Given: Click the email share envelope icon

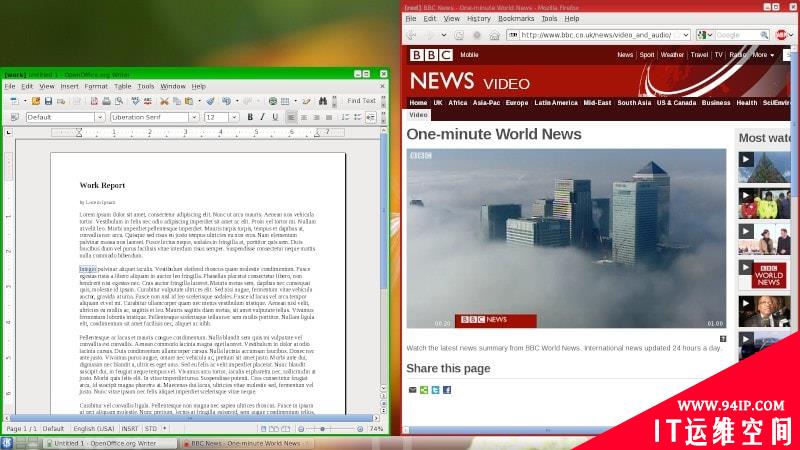Looking at the screenshot, I should pyautogui.click(x=413, y=390).
